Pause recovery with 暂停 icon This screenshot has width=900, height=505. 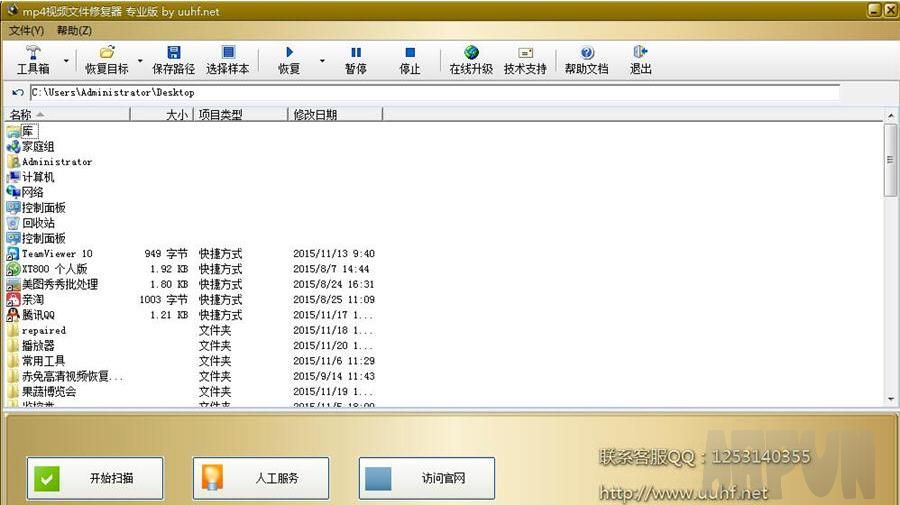tap(356, 52)
